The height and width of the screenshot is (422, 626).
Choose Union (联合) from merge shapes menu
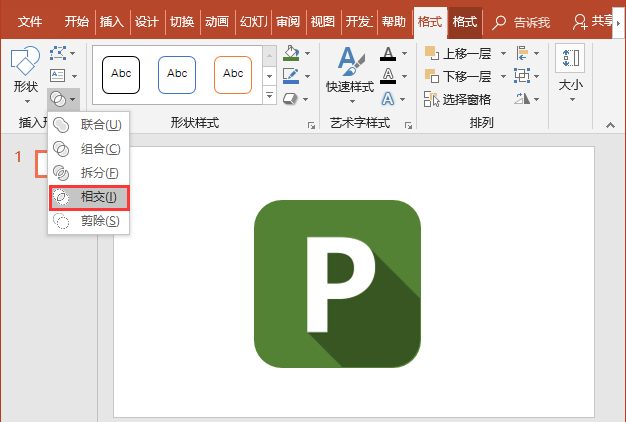point(89,125)
